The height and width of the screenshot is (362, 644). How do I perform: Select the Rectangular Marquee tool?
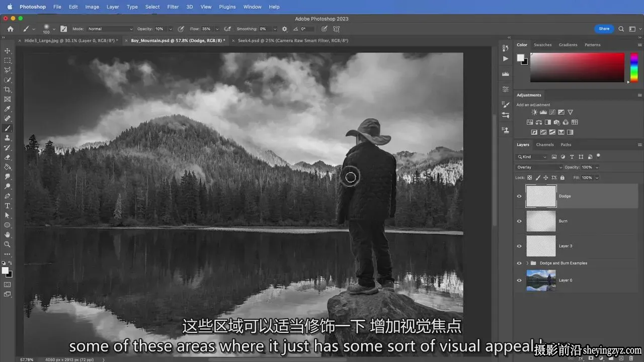pyautogui.click(x=8, y=60)
